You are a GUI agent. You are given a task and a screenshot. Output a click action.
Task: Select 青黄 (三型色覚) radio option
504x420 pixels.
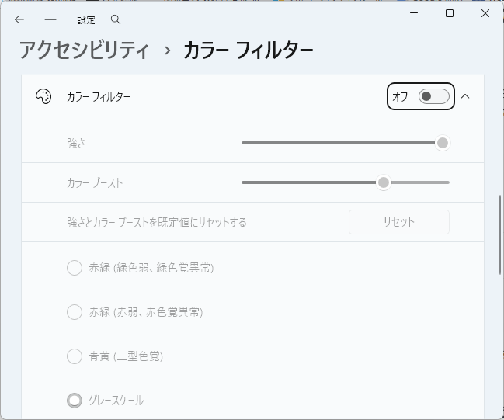tap(75, 356)
